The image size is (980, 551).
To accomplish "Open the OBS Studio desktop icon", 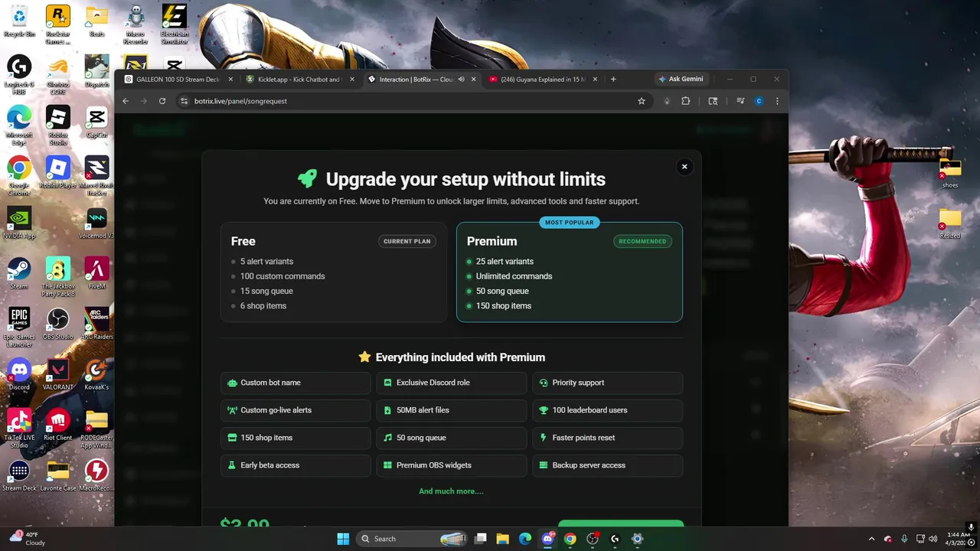I will pos(57,324).
